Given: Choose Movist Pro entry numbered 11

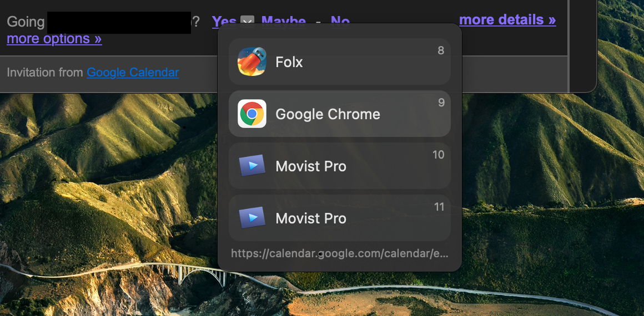Looking at the screenshot, I should (340, 218).
